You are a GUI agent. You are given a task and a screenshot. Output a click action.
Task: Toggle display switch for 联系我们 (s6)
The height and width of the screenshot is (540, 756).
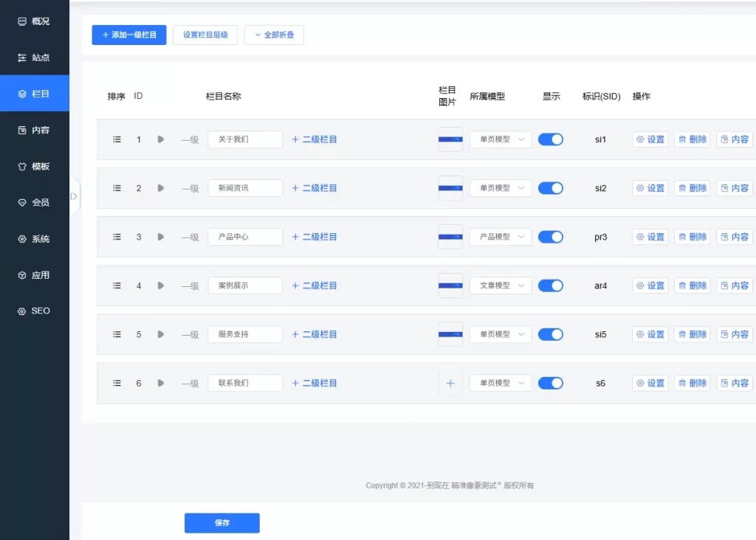(550, 383)
